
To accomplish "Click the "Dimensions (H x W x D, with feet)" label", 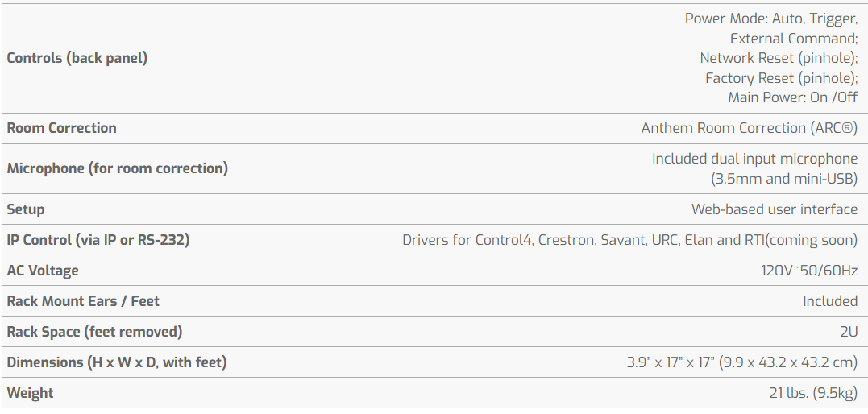I will point(117,362).
